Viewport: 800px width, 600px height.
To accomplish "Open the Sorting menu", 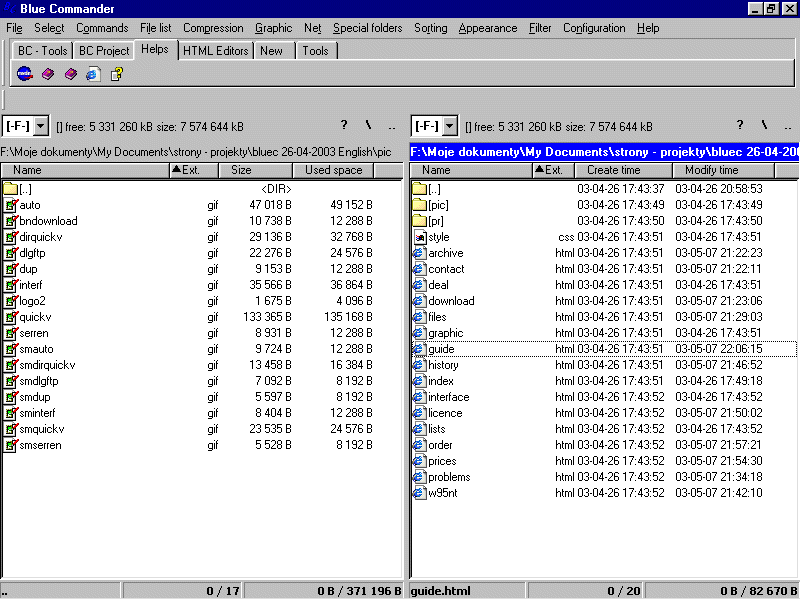I will coord(431,28).
